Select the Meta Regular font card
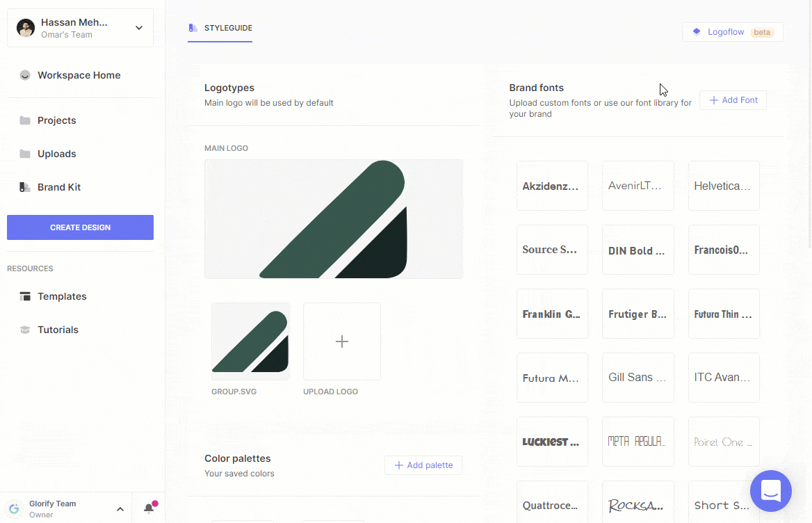Screen dimensions: 812x523 click(638, 442)
